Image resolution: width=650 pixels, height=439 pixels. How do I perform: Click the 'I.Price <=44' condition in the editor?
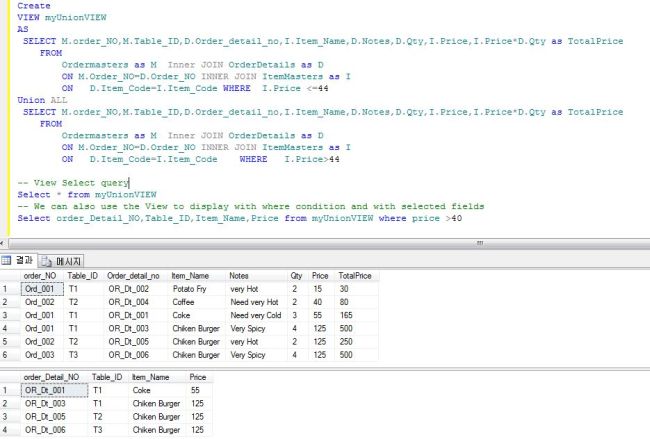pyautogui.click(x=295, y=88)
